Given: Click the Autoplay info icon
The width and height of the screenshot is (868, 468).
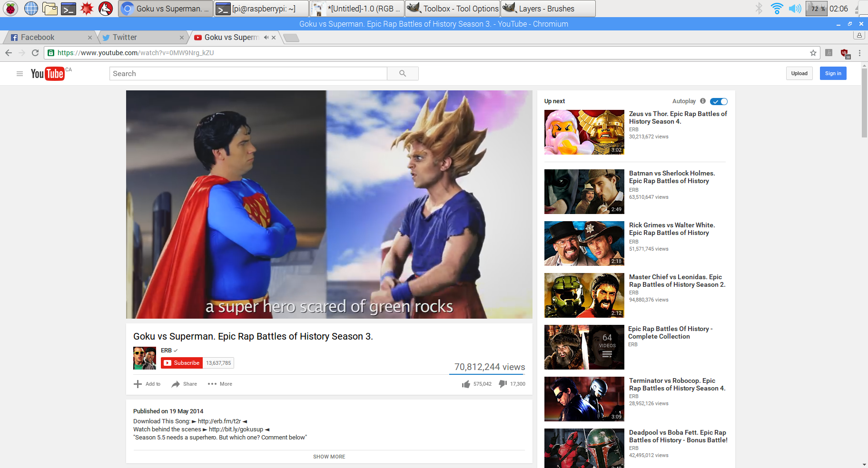Looking at the screenshot, I should point(703,101).
